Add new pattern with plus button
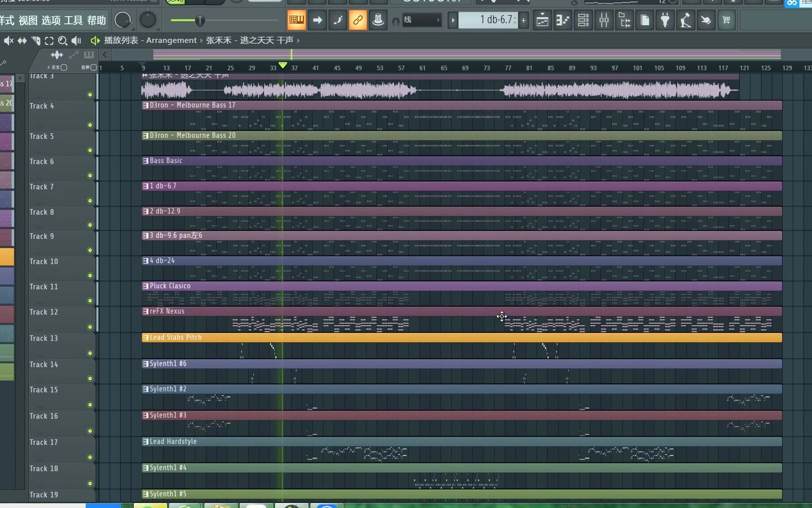 (x=524, y=20)
